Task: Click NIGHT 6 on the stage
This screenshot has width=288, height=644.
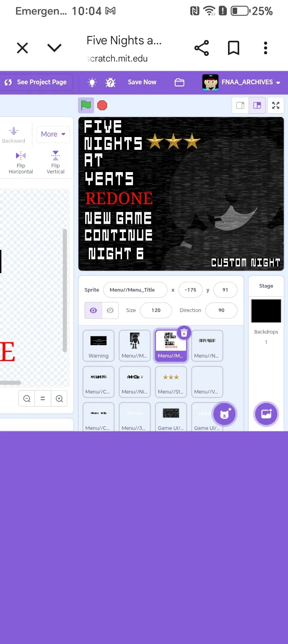Action: (x=116, y=253)
